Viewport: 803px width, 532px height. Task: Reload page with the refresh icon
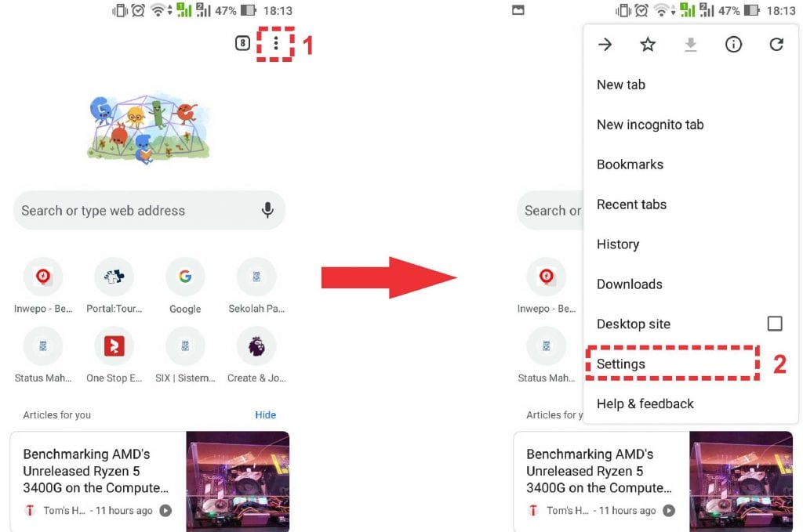tap(776, 45)
